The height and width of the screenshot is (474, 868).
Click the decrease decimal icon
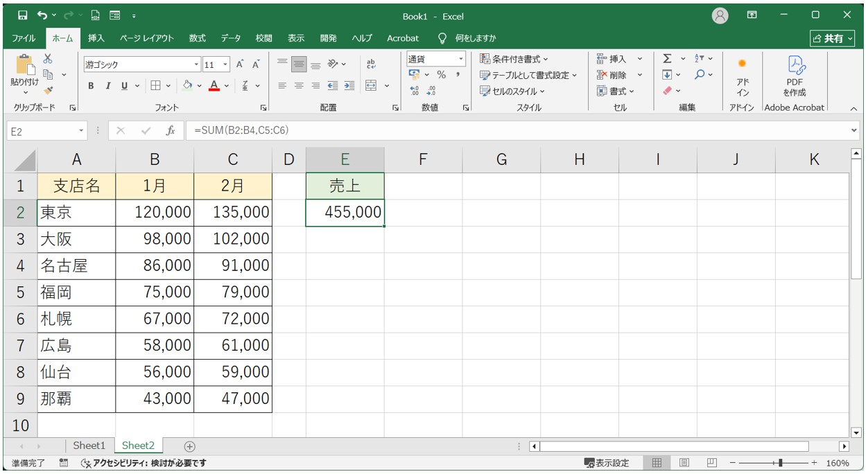431,91
